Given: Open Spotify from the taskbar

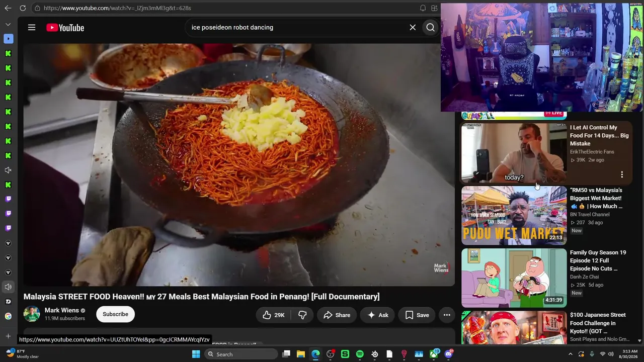Looking at the screenshot, I should click(360, 354).
